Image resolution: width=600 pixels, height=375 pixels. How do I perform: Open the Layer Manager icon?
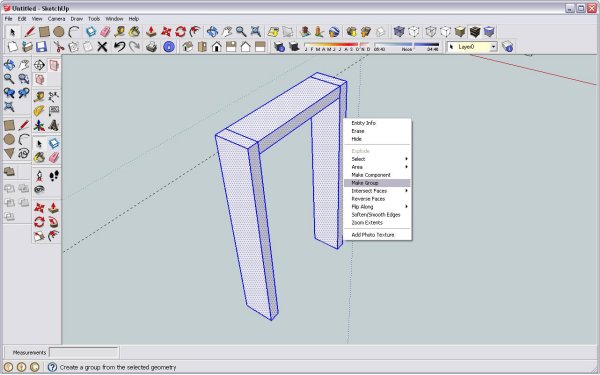click(507, 47)
